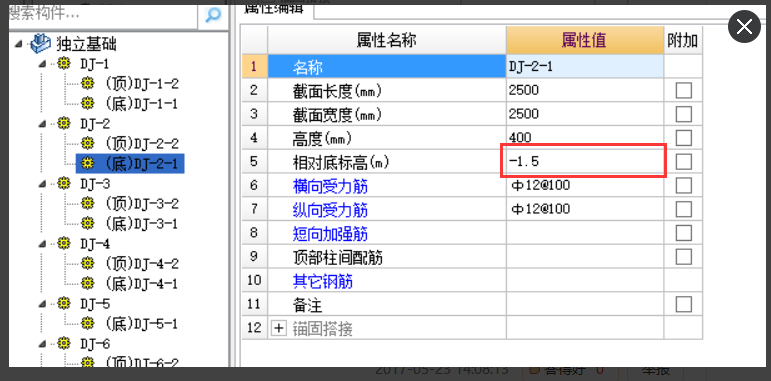This screenshot has width=771, height=381.
Task: Open the 其它钢筋 property link
Action: (322, 281)
